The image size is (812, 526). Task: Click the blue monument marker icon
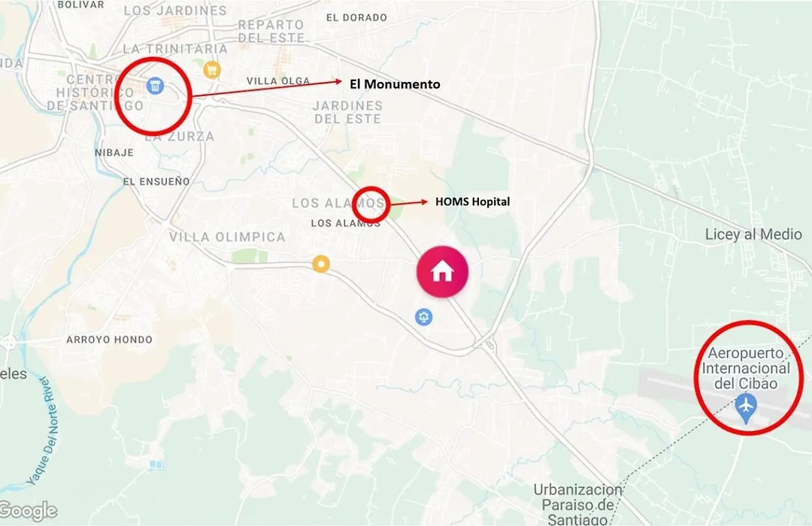click(x=155, y=86)
